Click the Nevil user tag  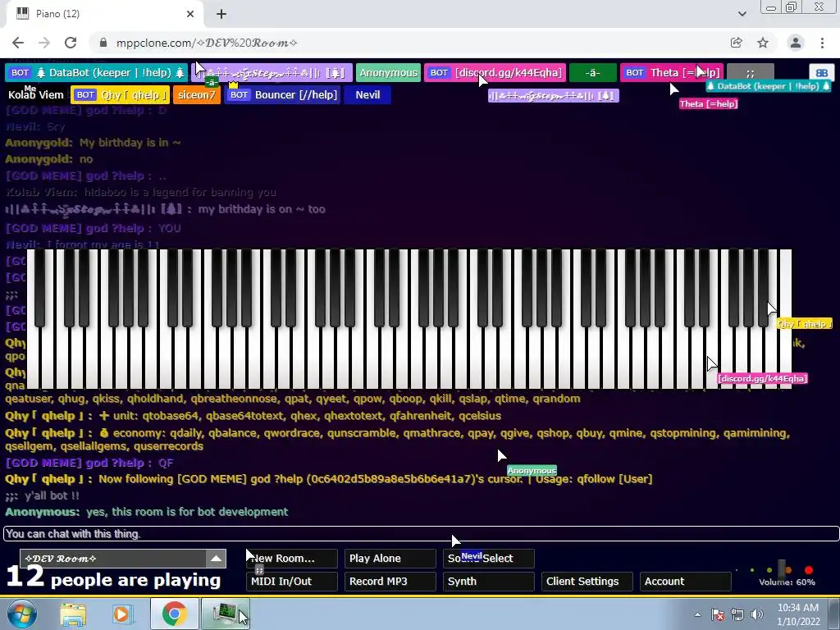367,95
